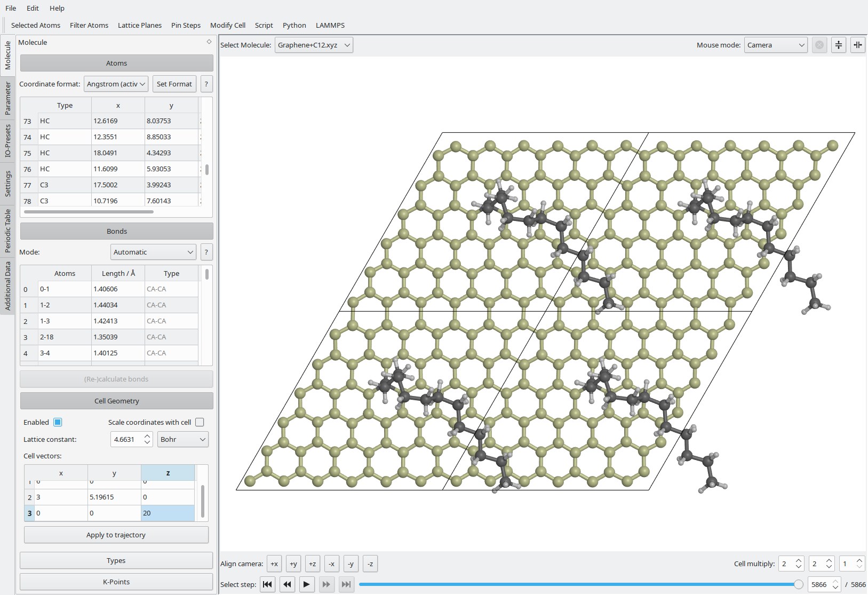The image size is (868, 595).
Task: Go to the previous trajectory step
Action: (x=287, y=584)
